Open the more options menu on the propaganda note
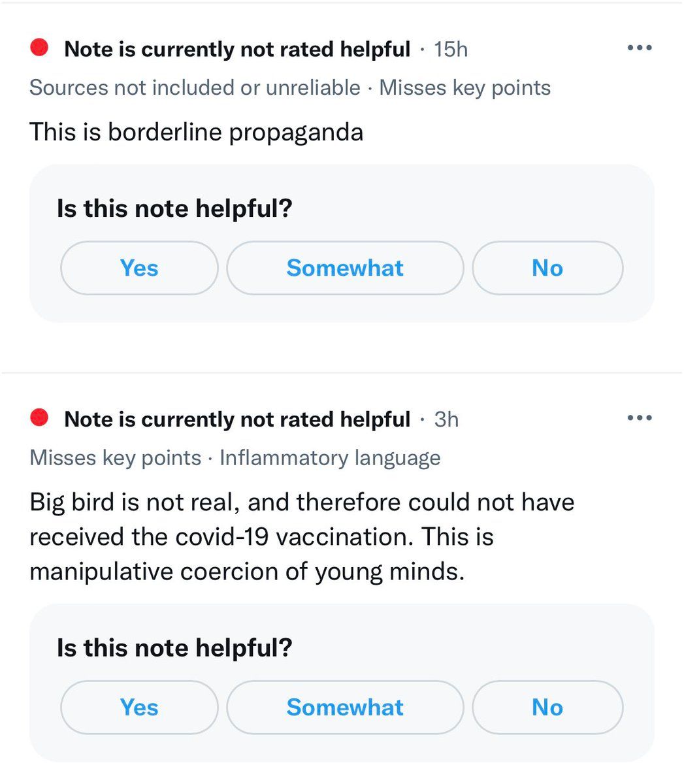The height and width of the screenshot is (784, 684). point(639,48)
